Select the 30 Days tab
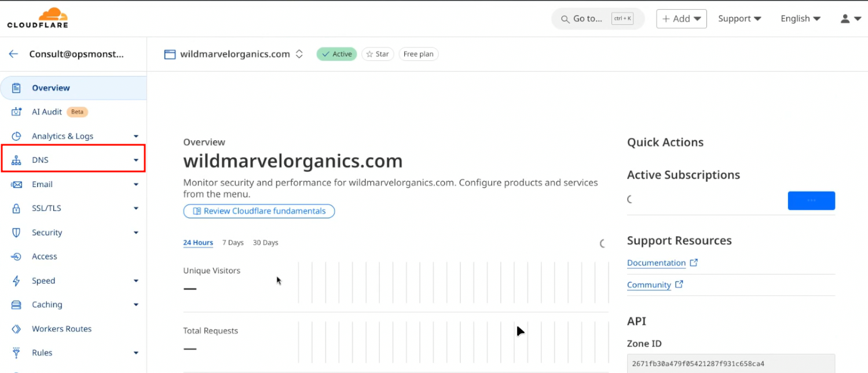868x373 pixels. click(x=265, y=243)
